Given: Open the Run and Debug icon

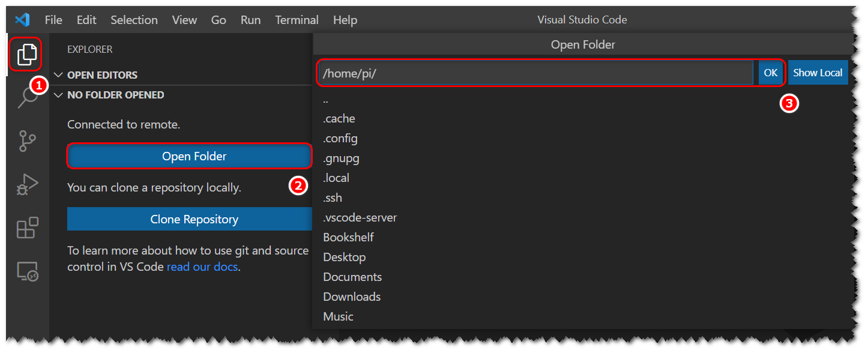Looking at the screenshot, I should pyautogui.click(x=27, y=184).
